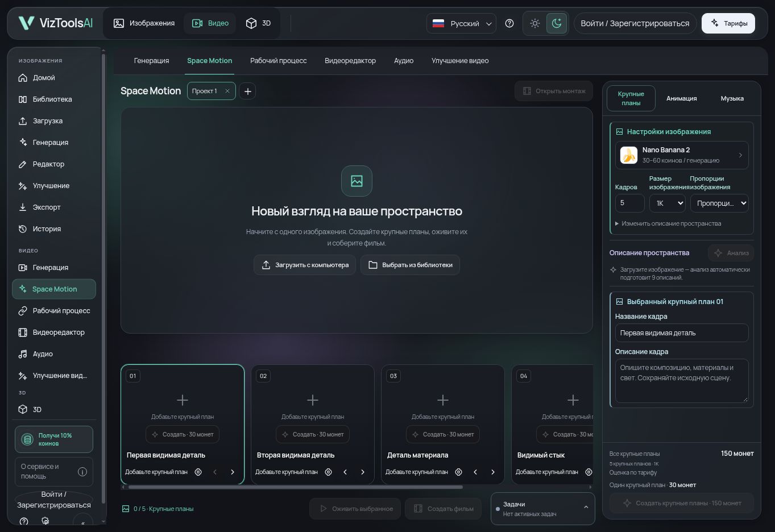Open Экспорт in the sidebar
This screenshot has height=532, width=775.
pos(54,207)
